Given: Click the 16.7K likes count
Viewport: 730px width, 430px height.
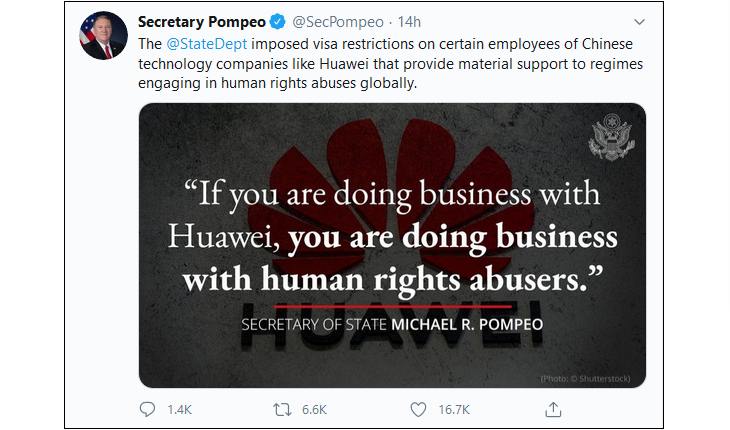Looking at the screenshot, I should coord(454,410).
